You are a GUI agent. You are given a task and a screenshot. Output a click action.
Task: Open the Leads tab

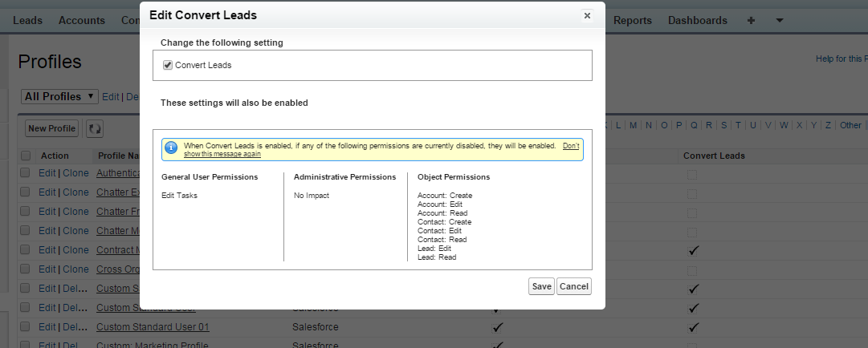27,20
